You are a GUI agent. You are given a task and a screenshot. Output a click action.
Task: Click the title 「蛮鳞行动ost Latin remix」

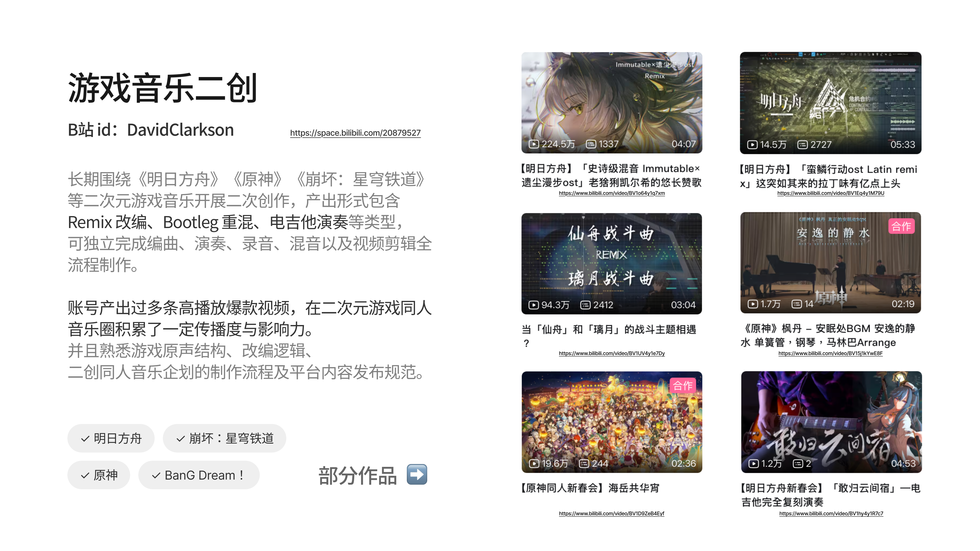point(828,177)
